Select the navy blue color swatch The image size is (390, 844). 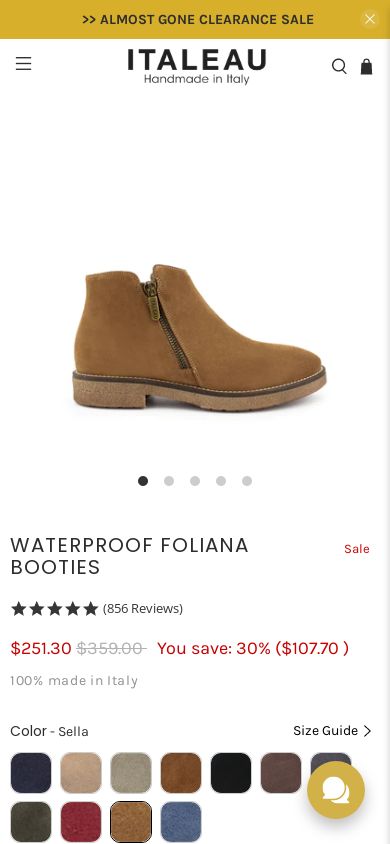click(x=31, y=772)
